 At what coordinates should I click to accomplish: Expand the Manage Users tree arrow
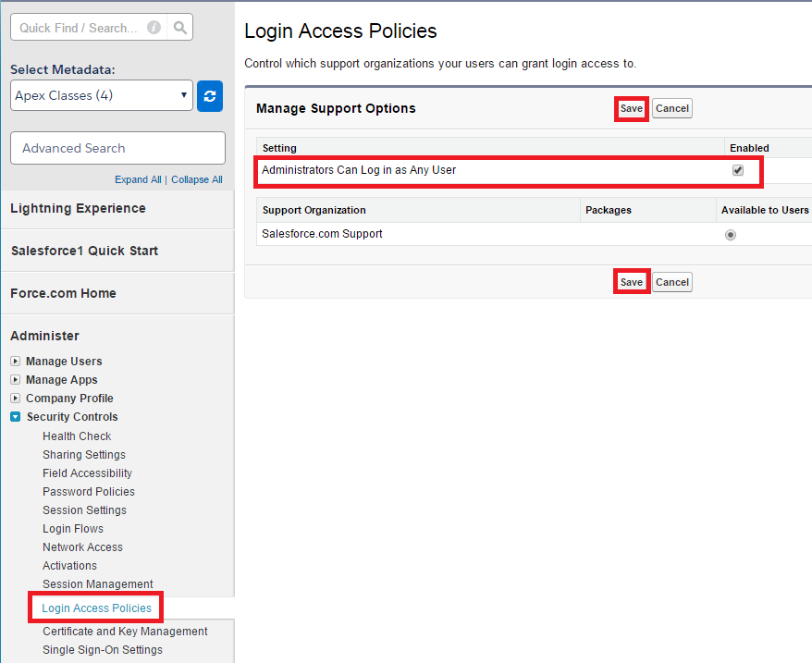click(x=16, y=362)
